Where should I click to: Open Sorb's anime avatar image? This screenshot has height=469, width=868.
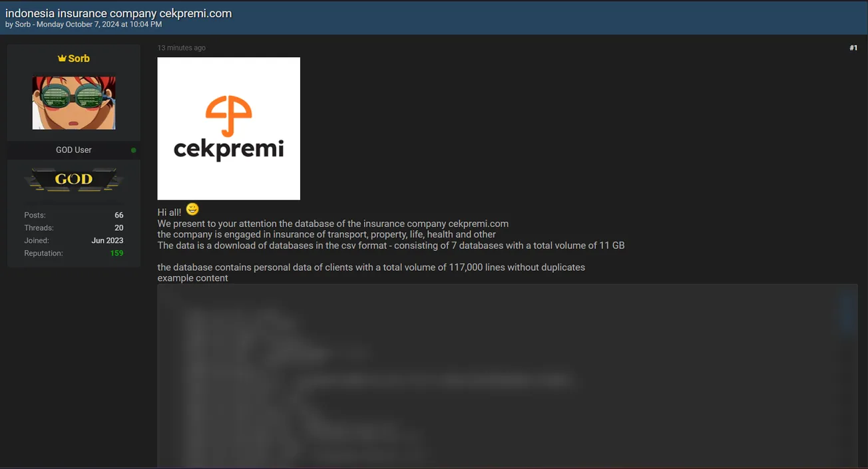pos(74,102)
